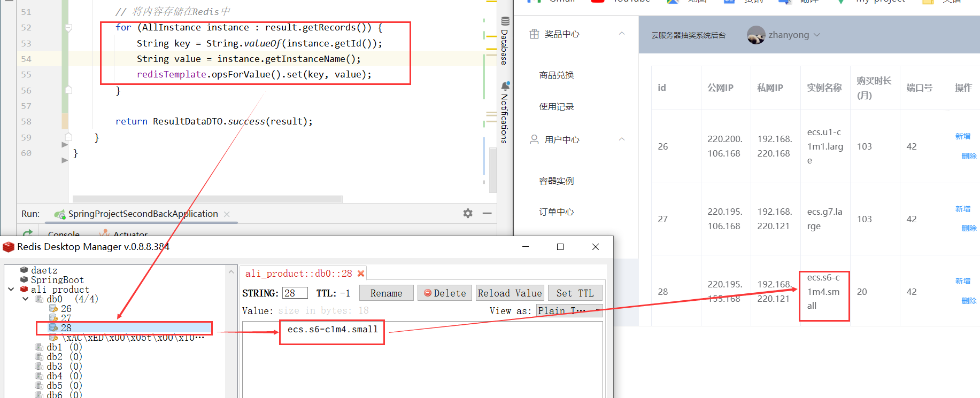This screenshot has width=980, height=398.
Task: Click the user icon beside 用户中心
Action: click(534, 139)
